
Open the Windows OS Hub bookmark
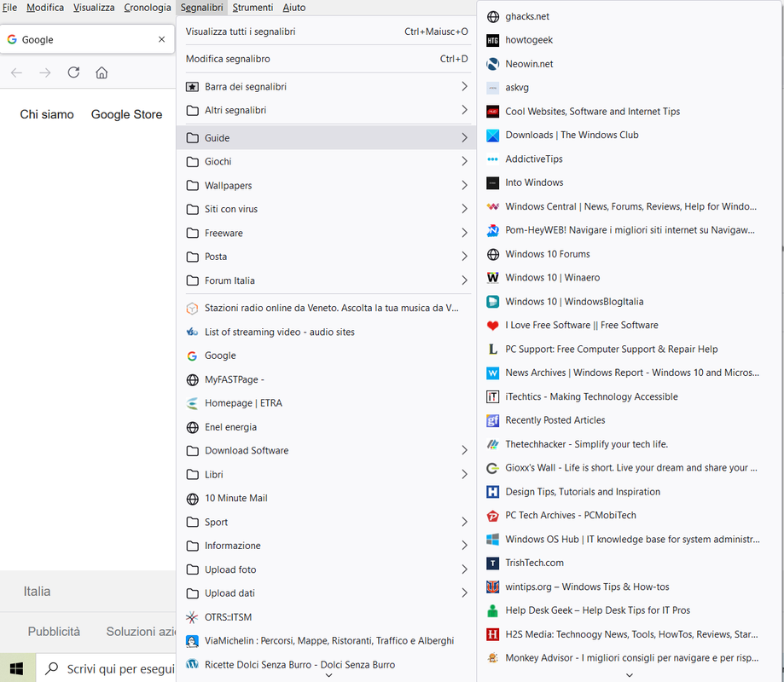628,539
